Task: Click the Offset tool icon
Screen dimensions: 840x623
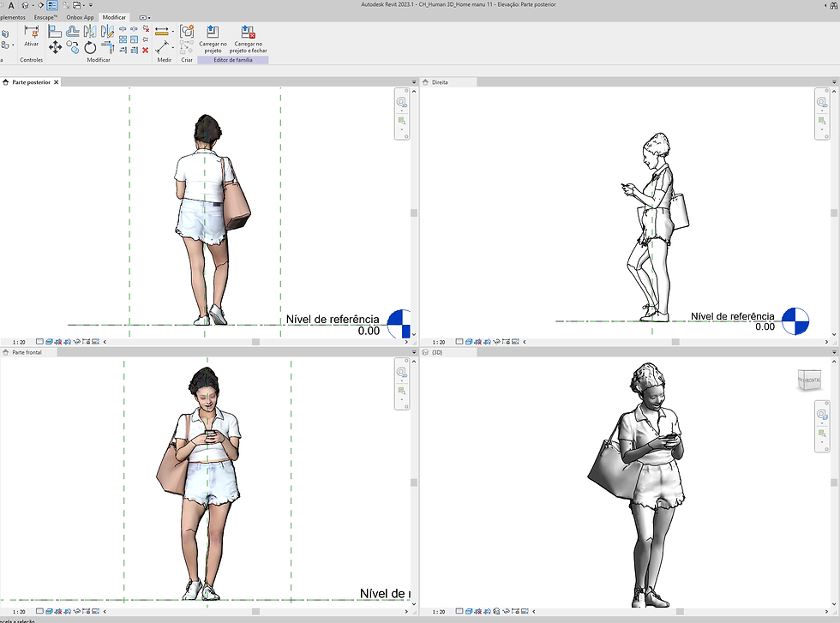Action: click(72, 32)
